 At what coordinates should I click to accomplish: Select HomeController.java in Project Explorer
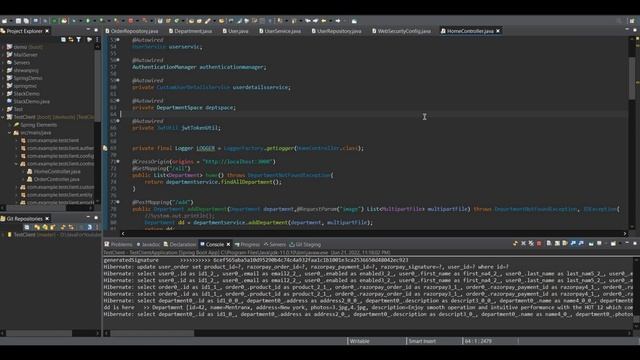[x=54, y=171]
